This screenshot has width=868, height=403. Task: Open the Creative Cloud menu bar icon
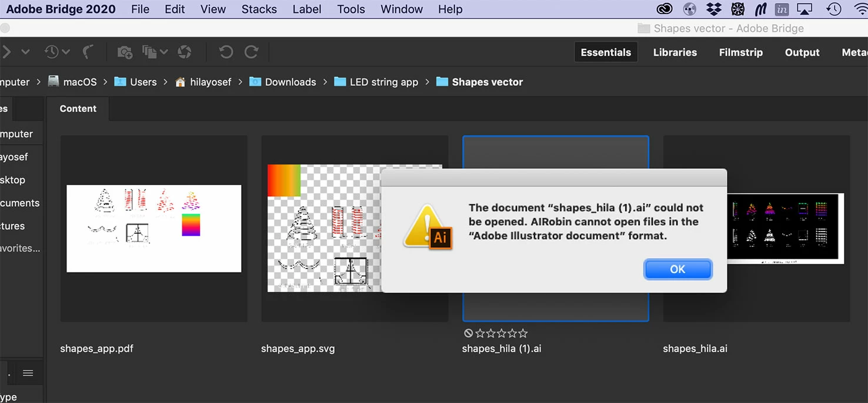(x=665, y=9)
